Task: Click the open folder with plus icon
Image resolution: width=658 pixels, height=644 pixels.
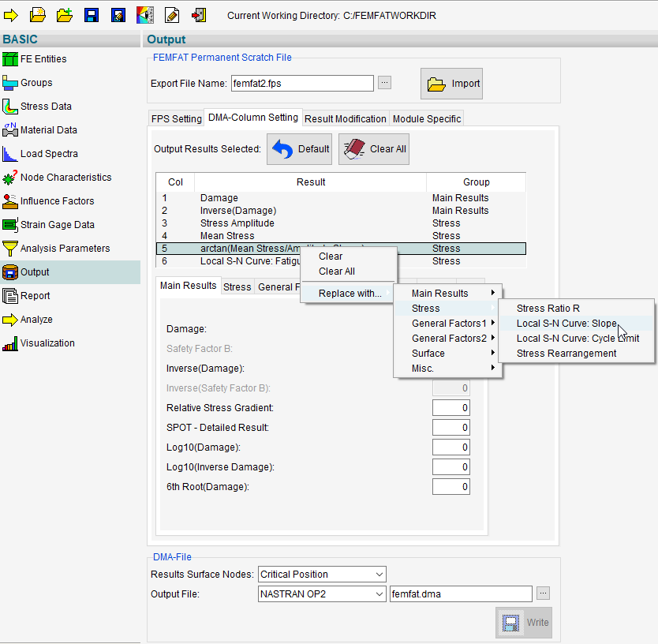Action: [65, 16]
